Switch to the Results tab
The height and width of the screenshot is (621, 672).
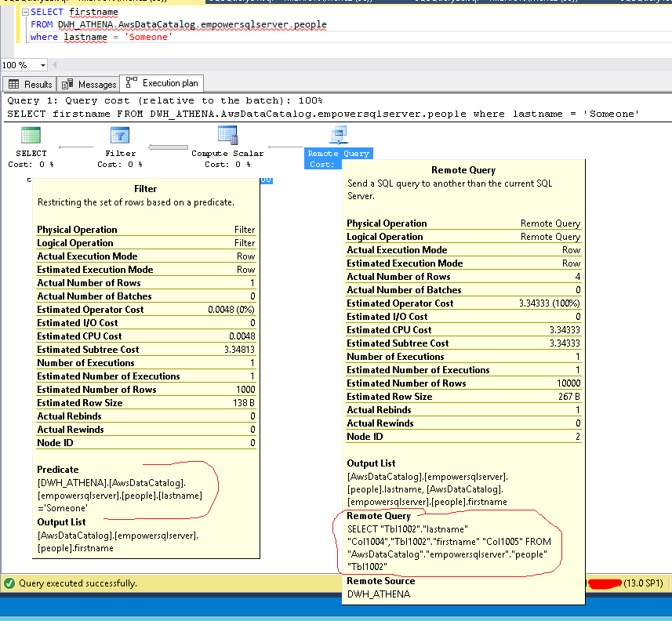38,84
